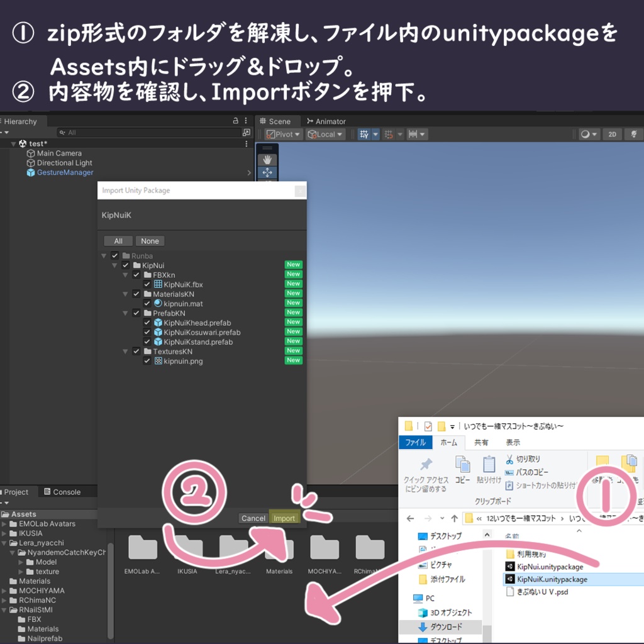This screenshot has height=644, width=644.
Task: Click the draw mode shading sphere icon
Action: pyautogui.click(x=585, y=134)
